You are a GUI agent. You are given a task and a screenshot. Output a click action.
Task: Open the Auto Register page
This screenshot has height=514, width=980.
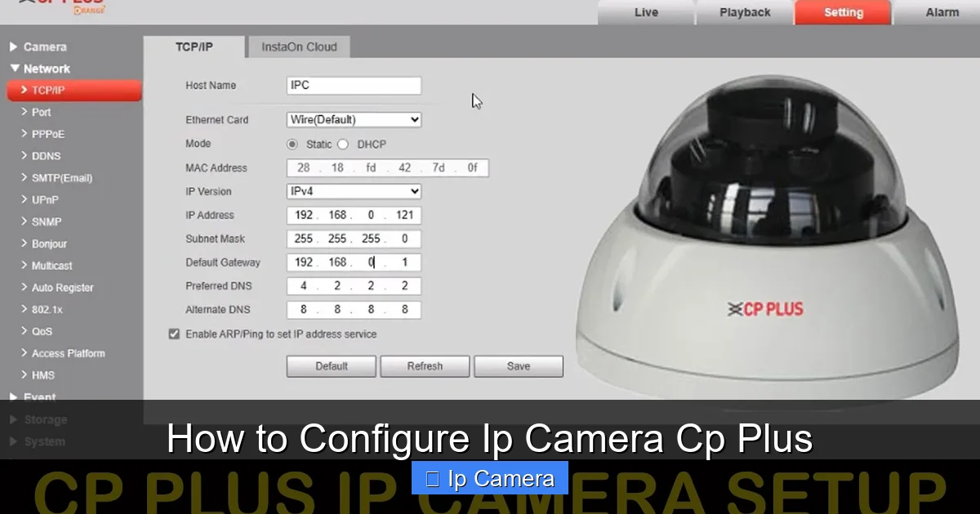[62, 288]
